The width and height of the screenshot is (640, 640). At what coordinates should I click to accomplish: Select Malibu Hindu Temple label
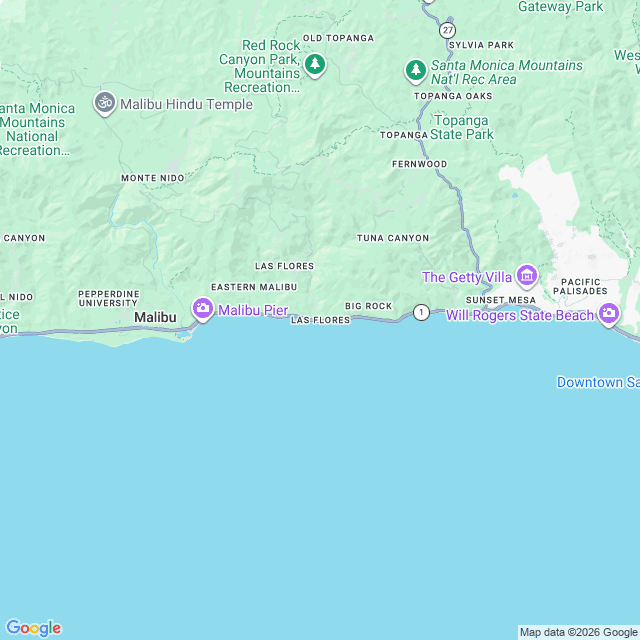(187, 104)
